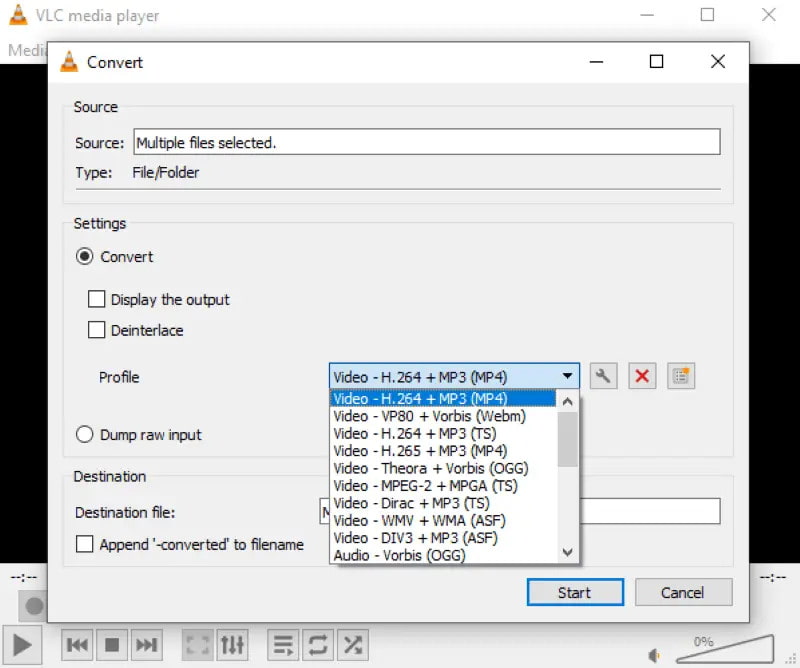Viewport: 800px width, 668px height.
Task: Choose Video - WMV + WMA (ASF)
Action: (443, 520)
